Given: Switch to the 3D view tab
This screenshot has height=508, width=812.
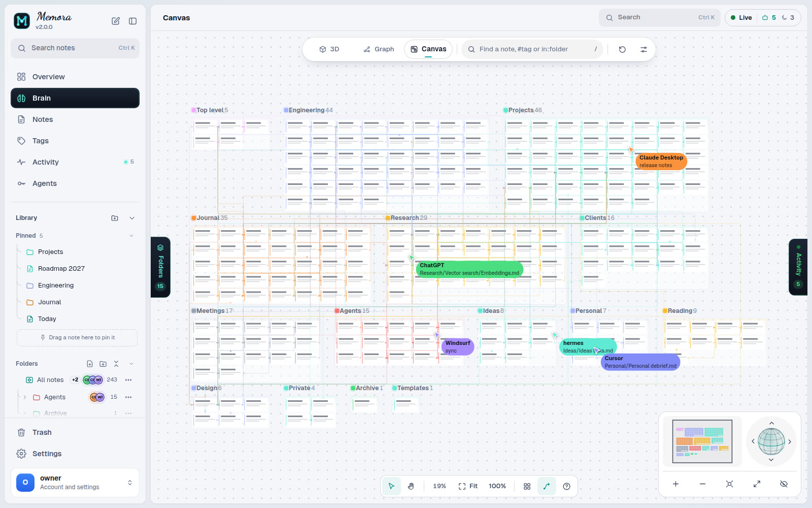Looking at the screenshot, I should (x=329, y=49).
